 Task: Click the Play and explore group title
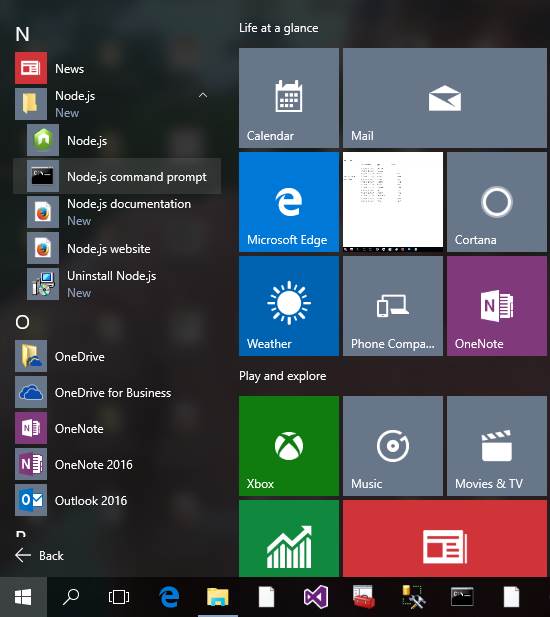282,376
